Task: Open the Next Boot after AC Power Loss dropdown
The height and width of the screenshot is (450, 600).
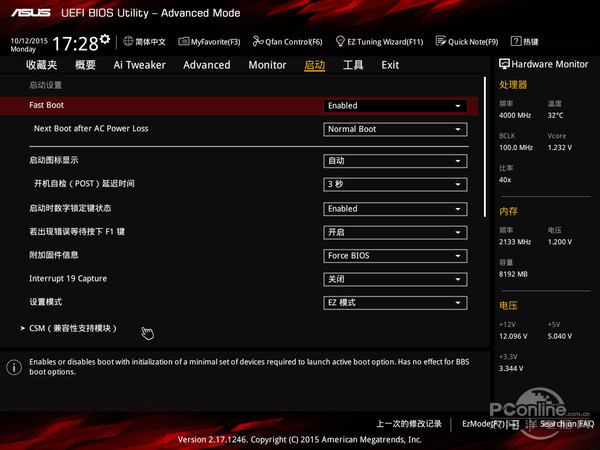Action: pos(395,129)
